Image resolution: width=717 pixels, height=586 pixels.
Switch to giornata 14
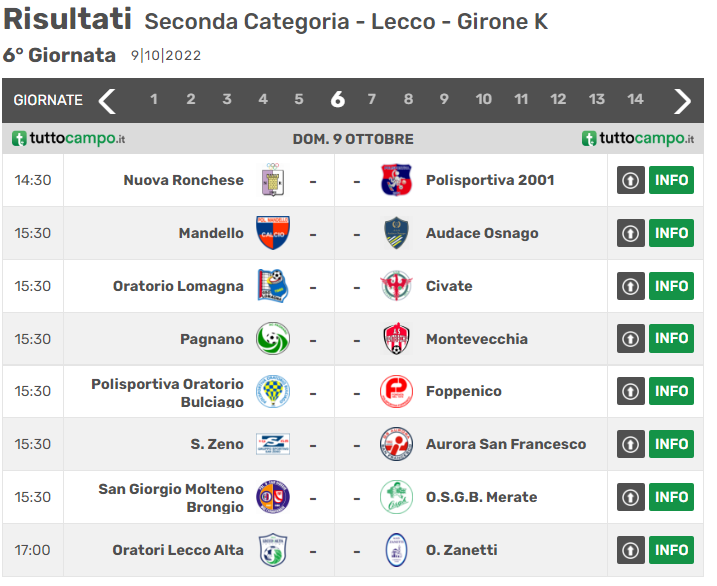[635, 100]
